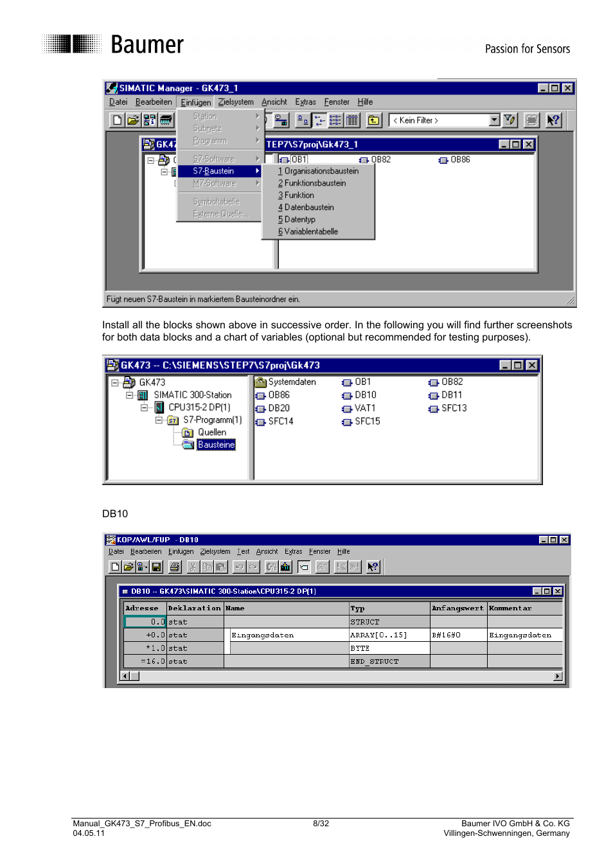Viewport: 613px width, 868px height.
Task: Select block SFC14 in GK473 block list
Action: (274, 421)
